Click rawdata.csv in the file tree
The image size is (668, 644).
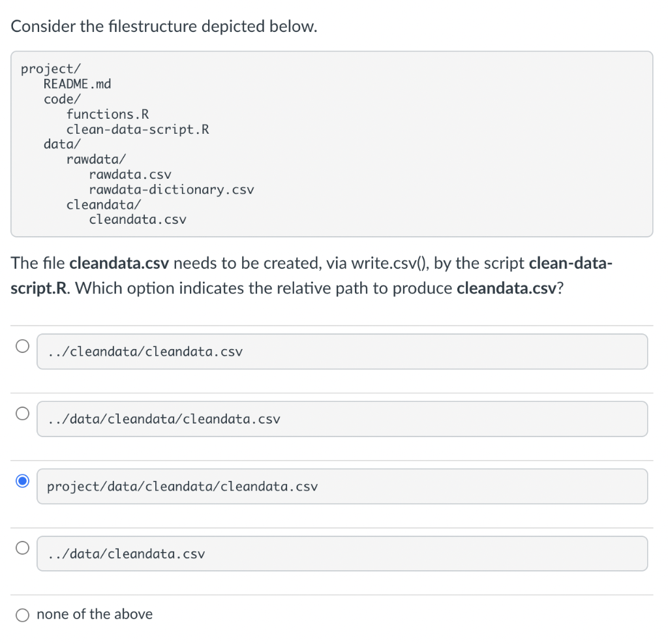tap(130, 174)
